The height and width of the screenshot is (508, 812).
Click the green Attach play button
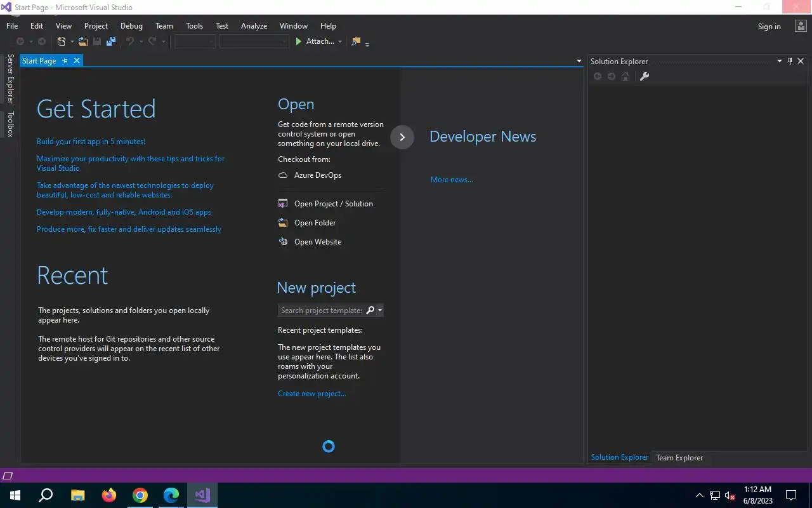click(299, 41)
